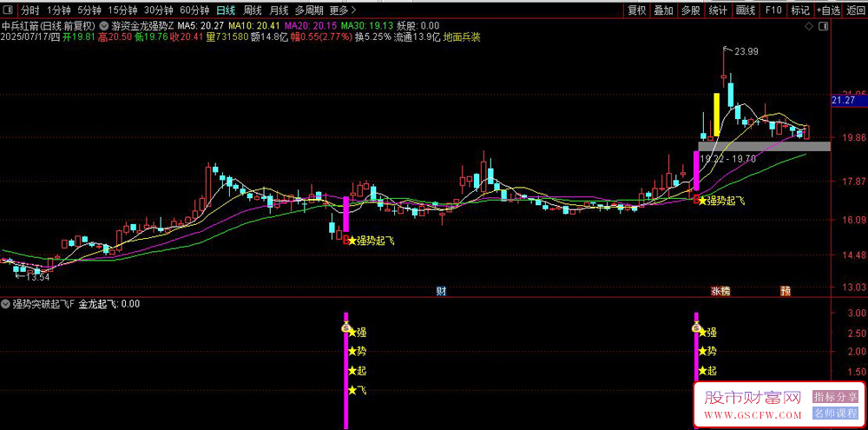Select the 1分钟 period
The height and width of the screenshot is (430, 868).
pyautogui.click(x=58, y=10)
